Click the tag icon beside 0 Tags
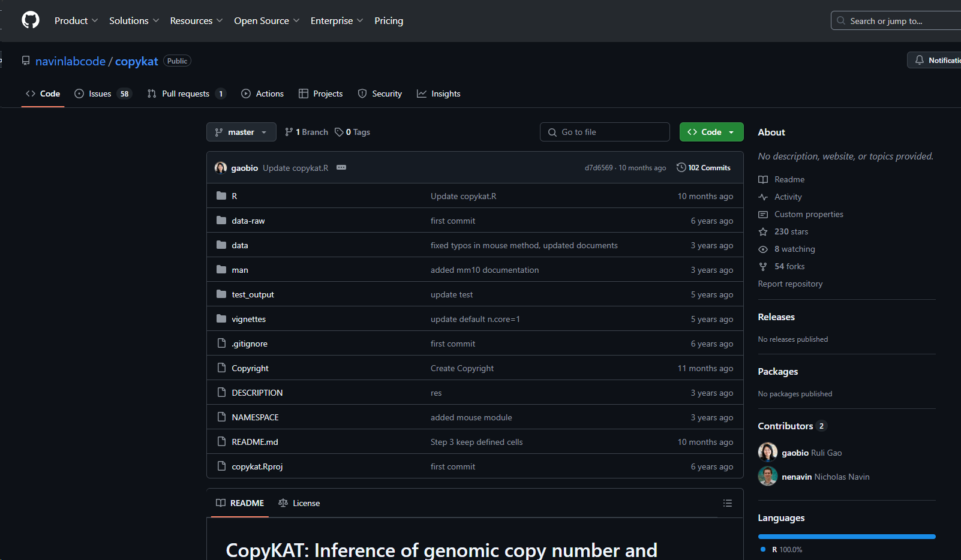 click(x=339, y=132)
